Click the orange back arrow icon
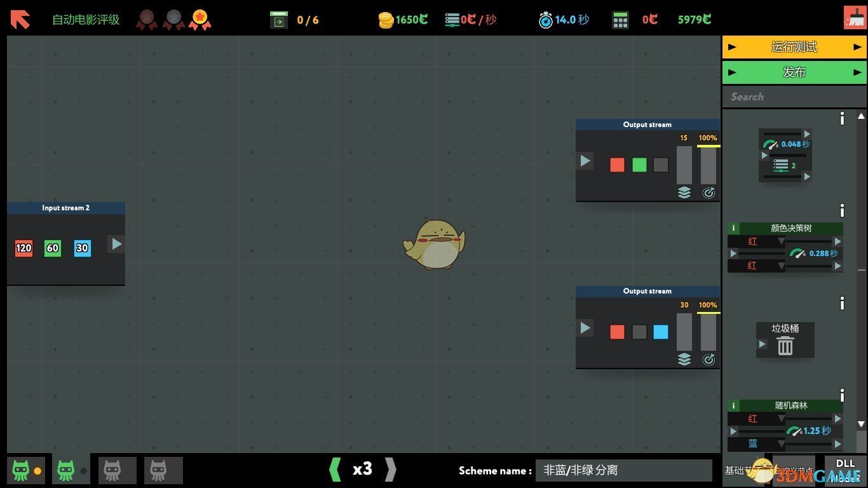Screen dimensions: 868x488 [x=20, y=20]
